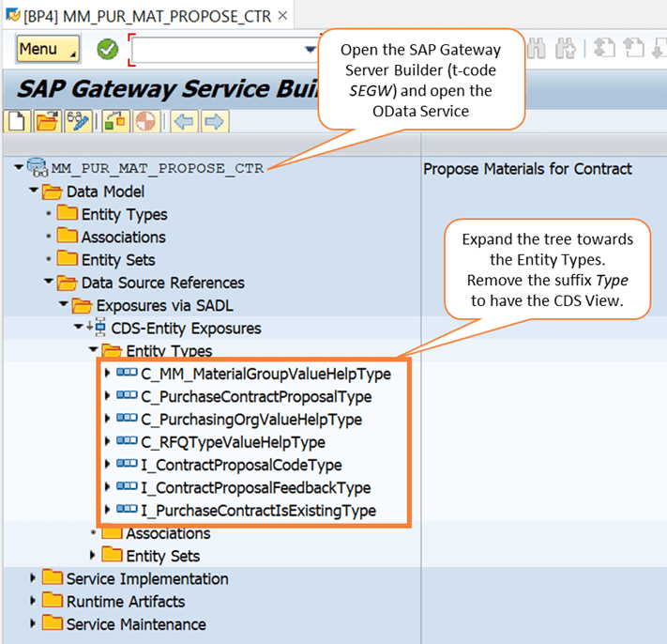Click the Generate Runtime Objects icon

tap(145, 121)
